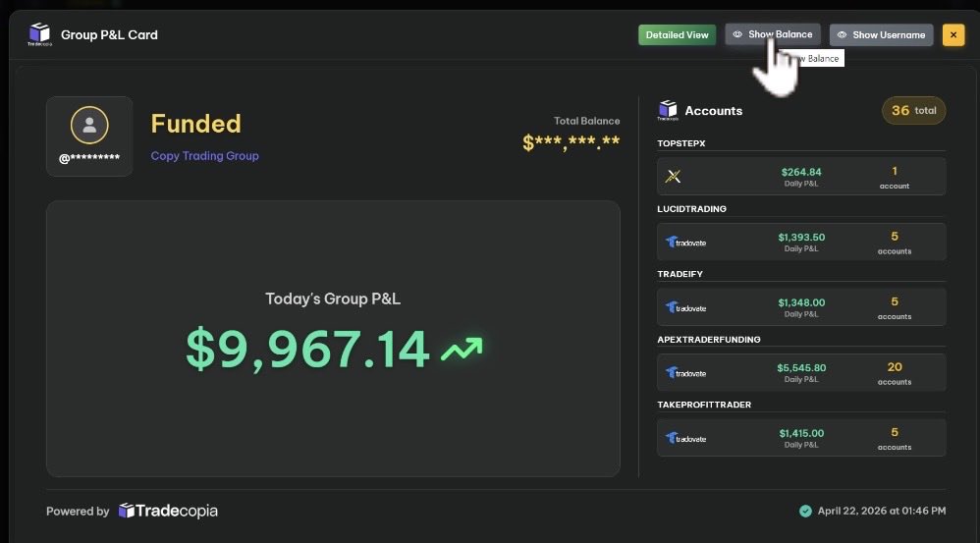Select the $264.84 Daily P&L value
The width and height of the screenshot is (980, 543).
tap(801, 172)
